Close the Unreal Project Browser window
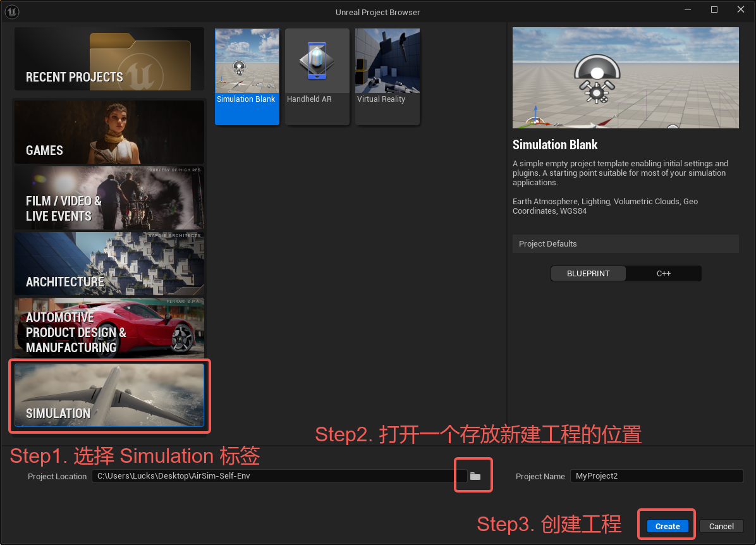The width and height of the screenshot is (756, 545). (741, 9)
